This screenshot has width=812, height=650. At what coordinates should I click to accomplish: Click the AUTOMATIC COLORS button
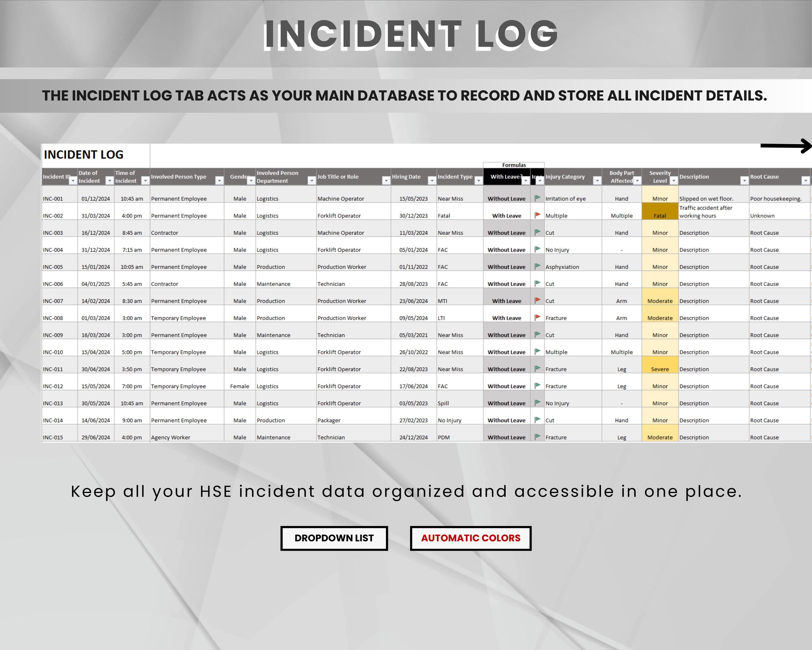coord(471,538)
